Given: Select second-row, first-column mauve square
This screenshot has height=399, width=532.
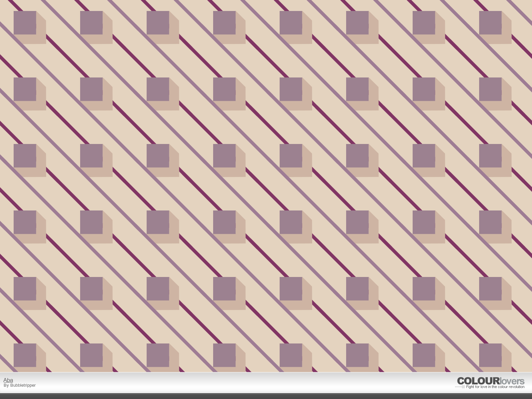Looking at the screenshot, I should pyautogui.click(x=25, y=89).
